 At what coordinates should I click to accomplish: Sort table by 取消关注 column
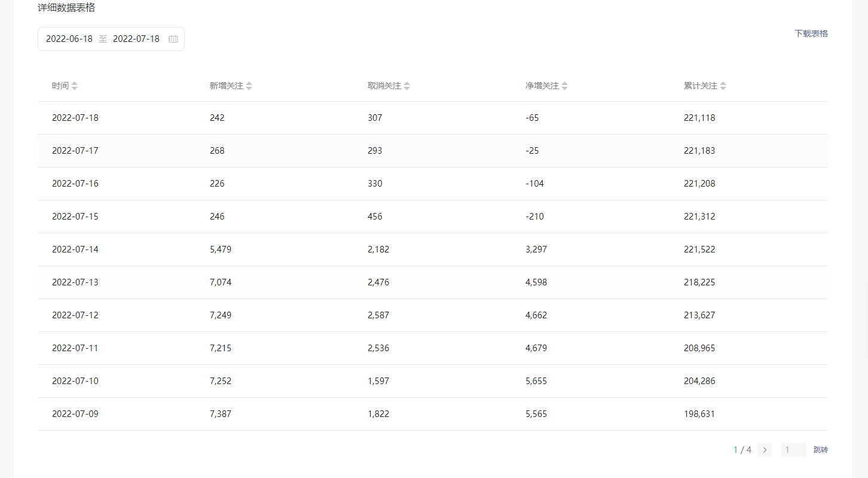[x=407, y=86]
